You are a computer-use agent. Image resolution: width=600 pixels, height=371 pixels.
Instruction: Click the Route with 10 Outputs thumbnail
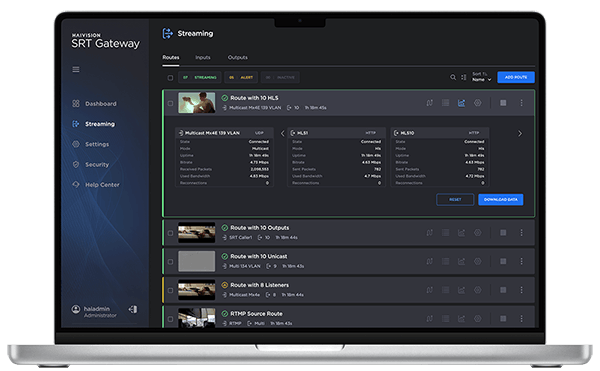tap(197, 233)
